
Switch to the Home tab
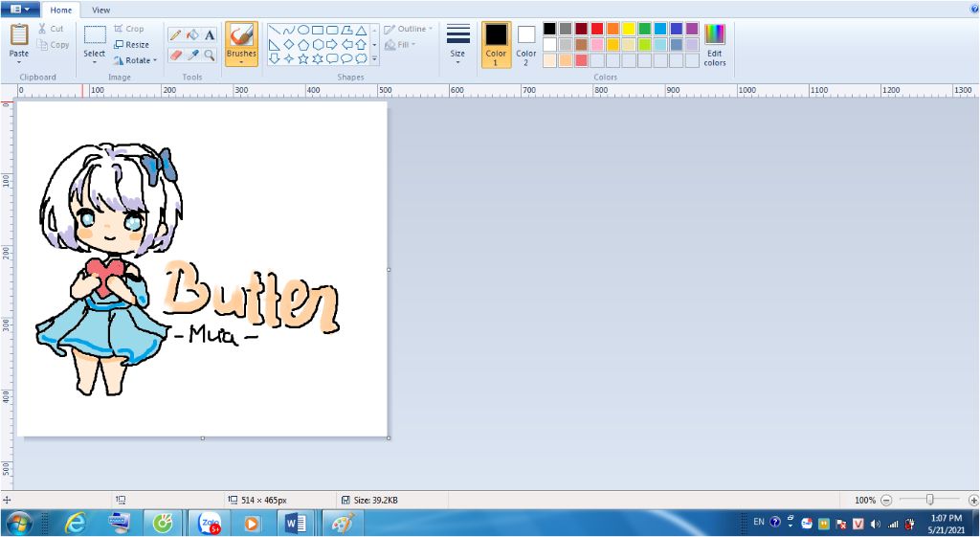coord(60,10)
